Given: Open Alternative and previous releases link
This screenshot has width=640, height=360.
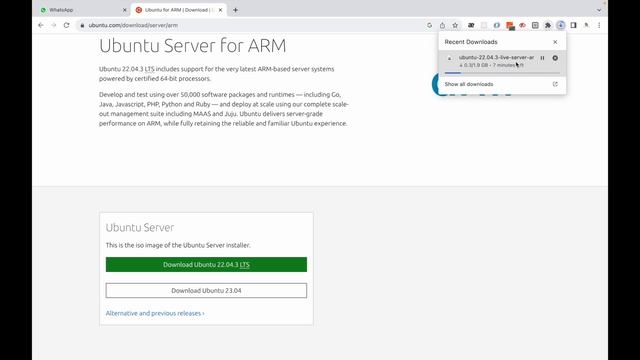Looking at the screenshot, I should click(x=155, y=313).
